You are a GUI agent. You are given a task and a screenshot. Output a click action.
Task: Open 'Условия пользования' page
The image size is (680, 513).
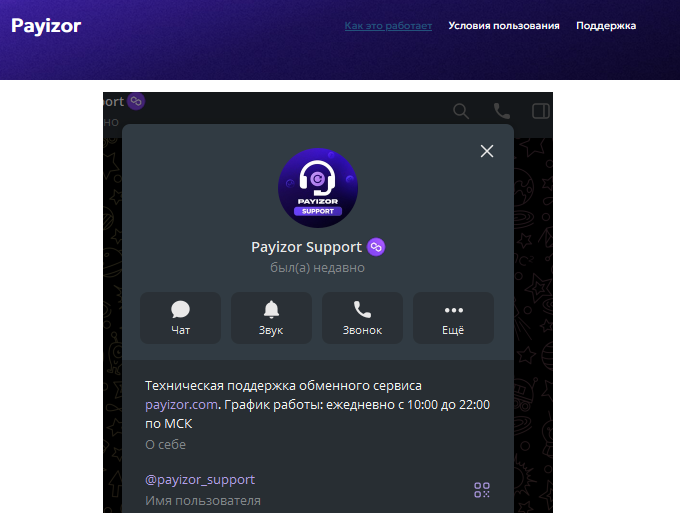point(504,26)
